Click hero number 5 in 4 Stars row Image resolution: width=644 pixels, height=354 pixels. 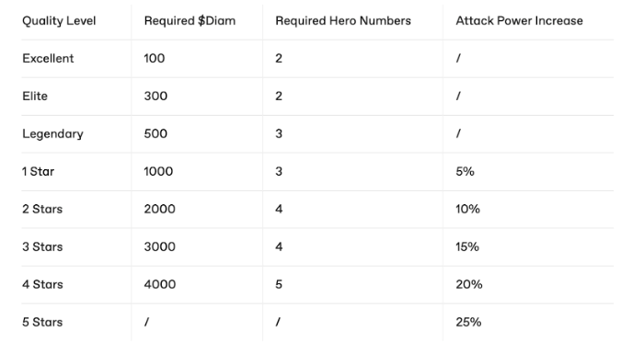279,284
